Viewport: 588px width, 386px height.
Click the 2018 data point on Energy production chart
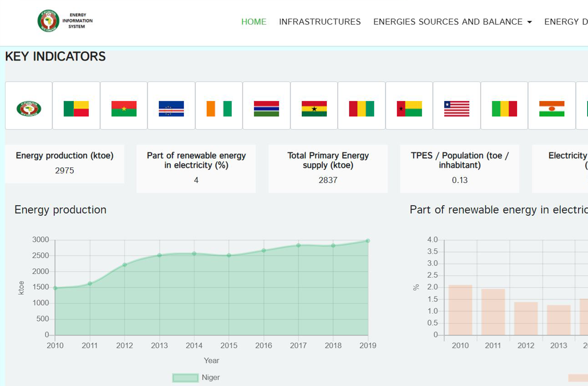point(333,246)
